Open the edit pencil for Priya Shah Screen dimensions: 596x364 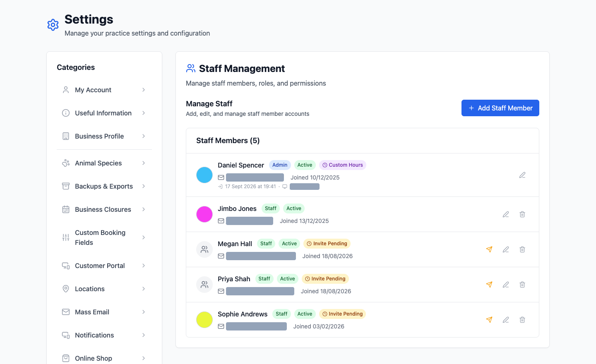506,285
